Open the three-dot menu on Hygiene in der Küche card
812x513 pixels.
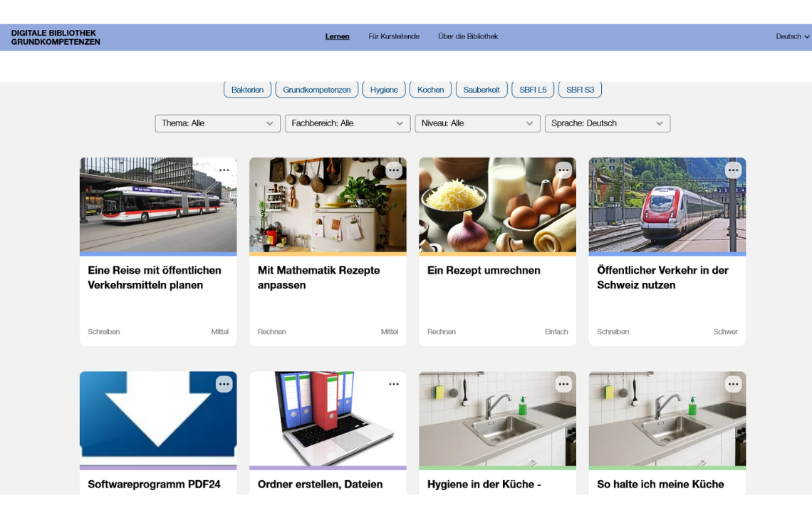(563, 384)
